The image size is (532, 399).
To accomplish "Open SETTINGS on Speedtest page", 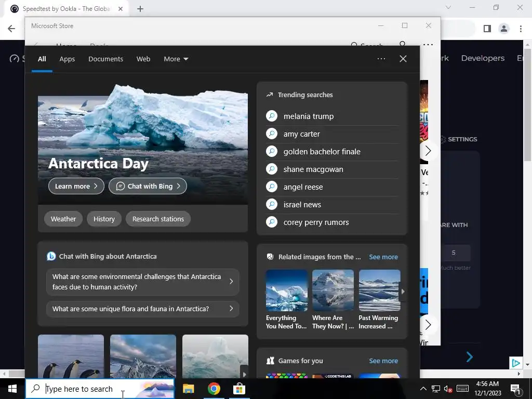I will pyautogui.click(x=458, y=139).
